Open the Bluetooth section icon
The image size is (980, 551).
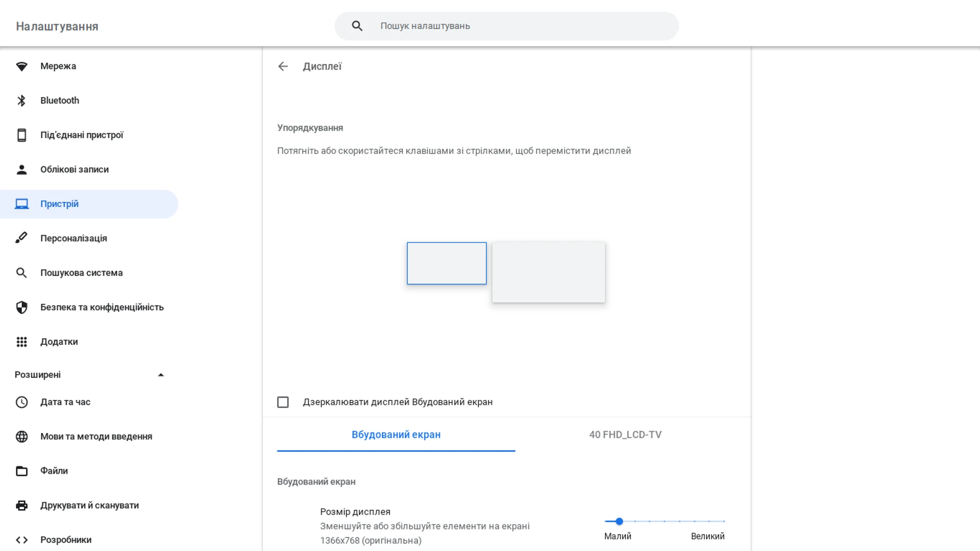(x=21, y=100)
